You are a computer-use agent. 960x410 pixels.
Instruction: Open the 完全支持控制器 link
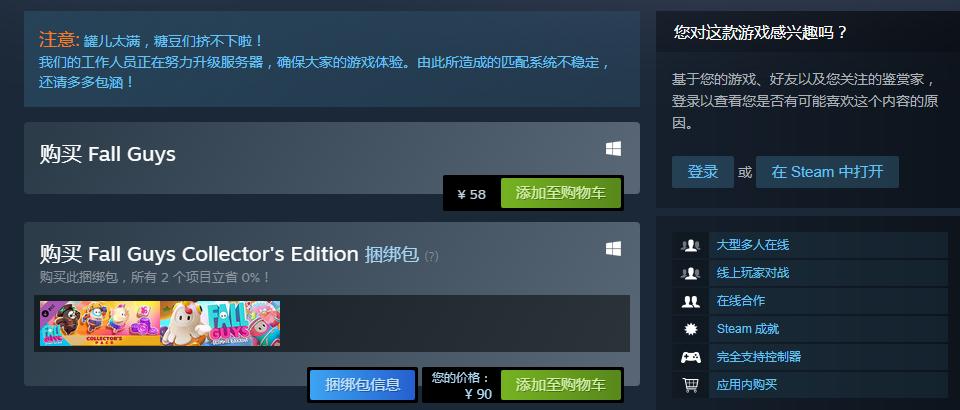click(x=759, y=357)
